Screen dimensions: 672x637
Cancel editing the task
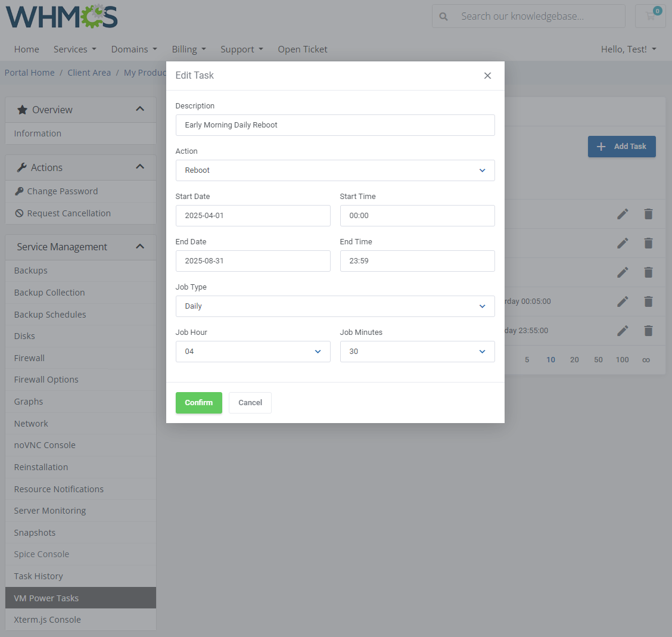(250, 403)
